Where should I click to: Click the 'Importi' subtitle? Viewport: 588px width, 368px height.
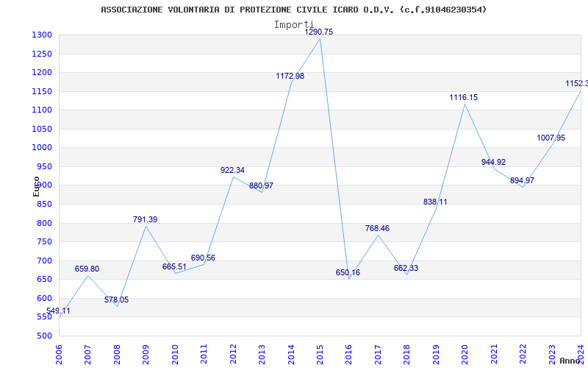click(293, 25)
